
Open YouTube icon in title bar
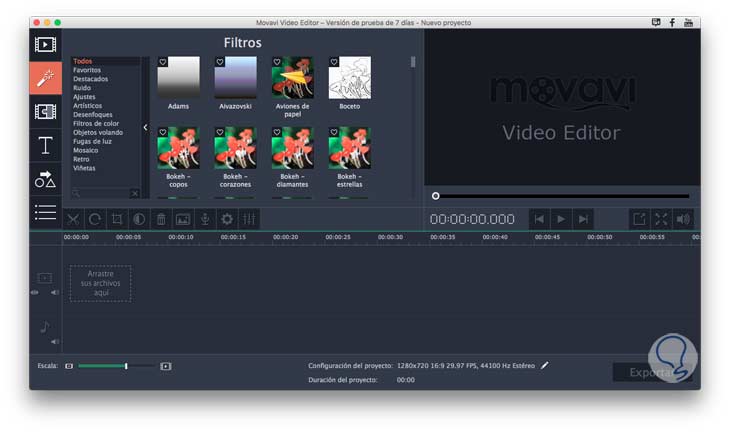tap(689, 22)
